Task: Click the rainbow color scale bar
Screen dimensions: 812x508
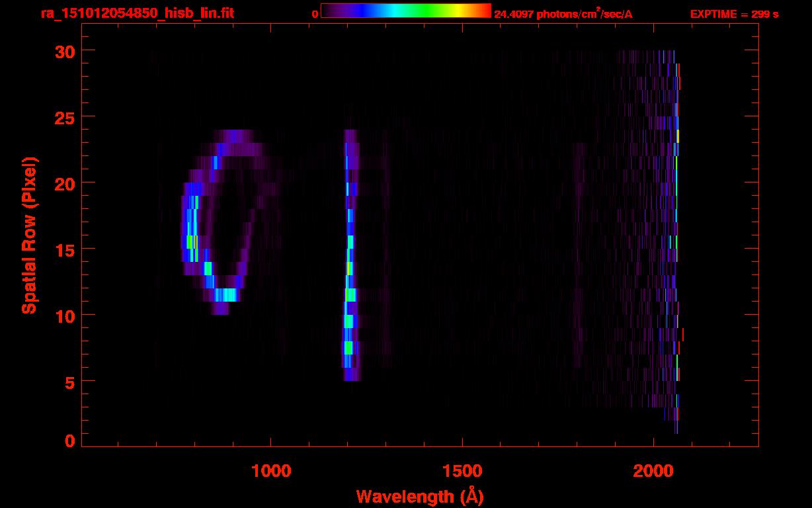Action: coord(405,11)
